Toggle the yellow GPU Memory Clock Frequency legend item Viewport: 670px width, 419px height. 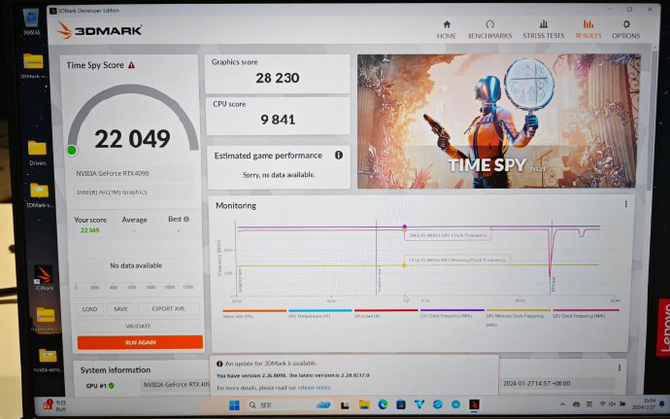(x=518, y=316)
